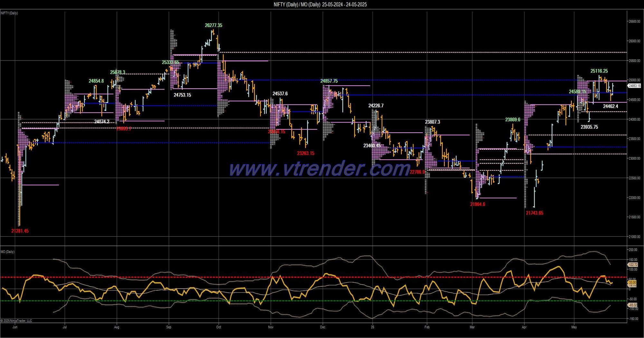Click the 23935.75 price label

pos(589,127)
